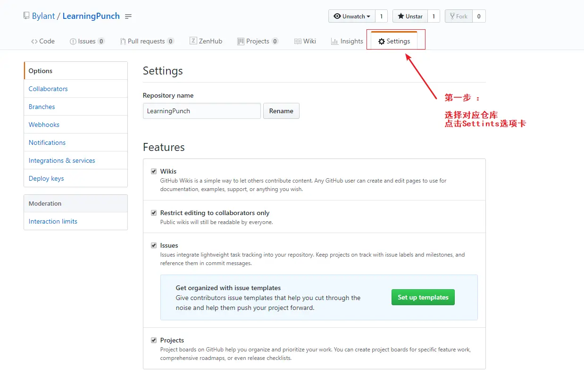Open Branches settings
This screenshot has width=584, height=392.
coord(75,107)
